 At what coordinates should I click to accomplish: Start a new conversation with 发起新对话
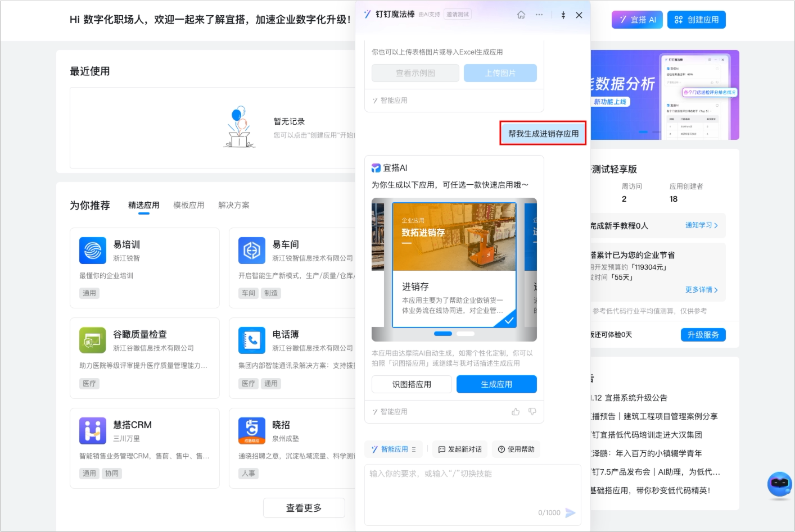460,449
